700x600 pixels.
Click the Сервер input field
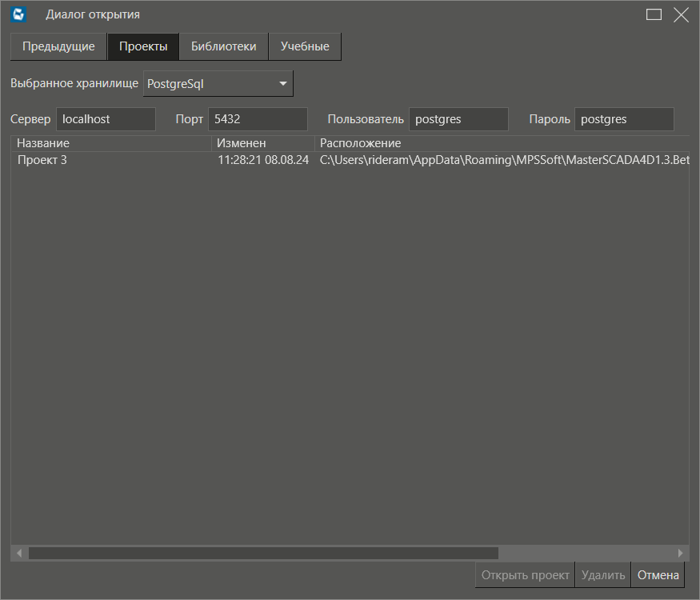(106, 118)
